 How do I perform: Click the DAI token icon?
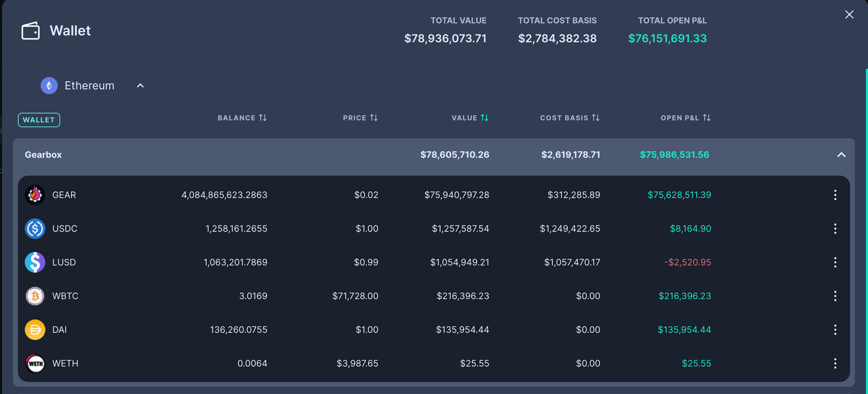coord(35,329)
